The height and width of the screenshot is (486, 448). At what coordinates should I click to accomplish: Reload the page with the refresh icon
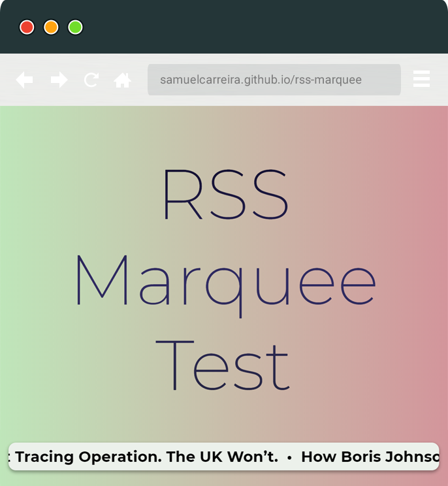[x=91, y=80]
